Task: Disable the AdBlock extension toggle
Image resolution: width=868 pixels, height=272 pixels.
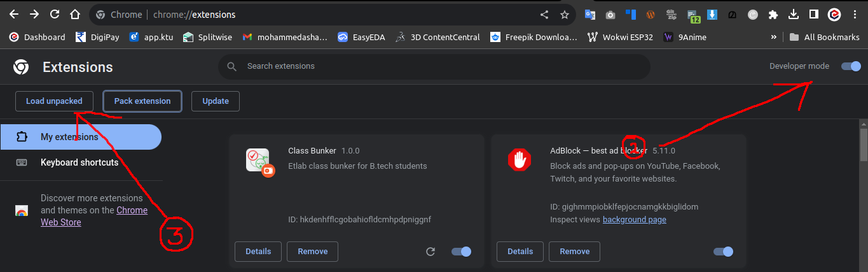Action: pyautogui.click(x=724, y=252)
